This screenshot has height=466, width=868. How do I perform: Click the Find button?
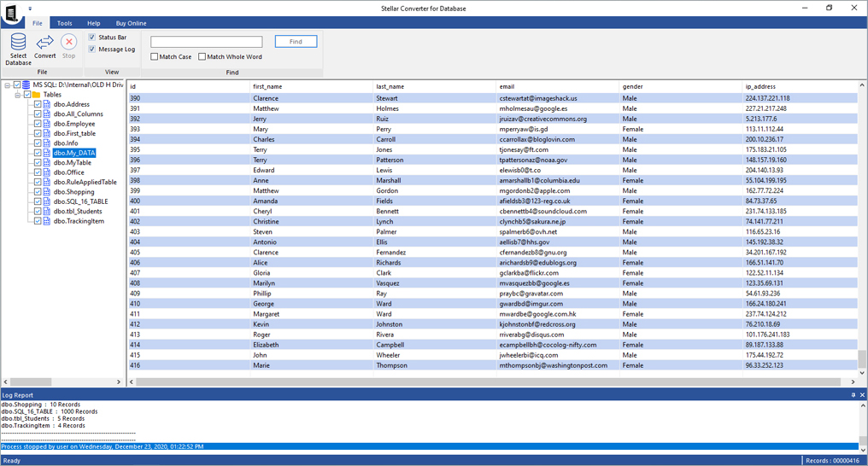point(296,42)
